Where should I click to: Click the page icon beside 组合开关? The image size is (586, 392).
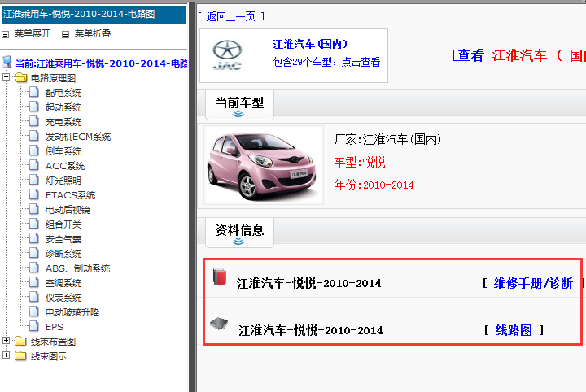(34, 224)
